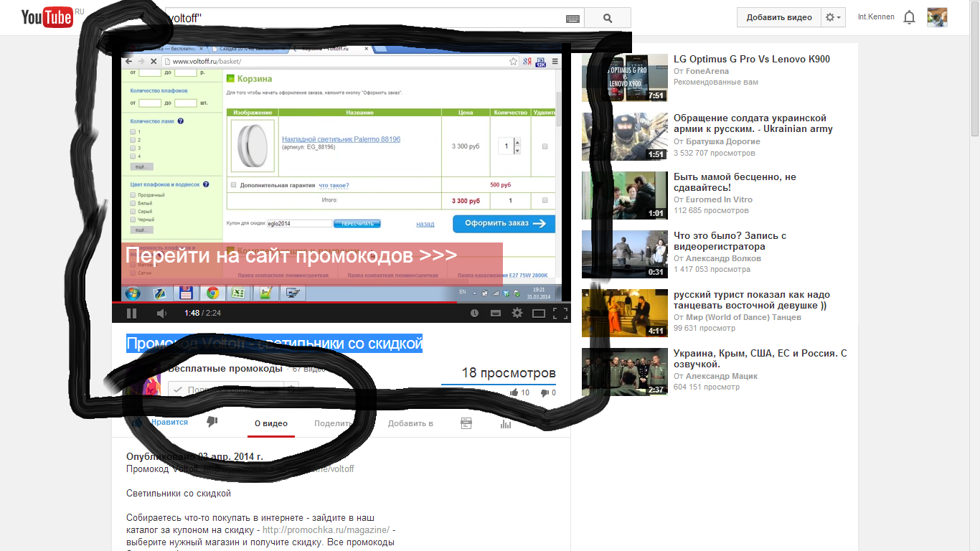Open the promochka.ru/magazine link in description
Viewport: 980px width, 551px height.
pyautogui.click(x=326, y=529)
